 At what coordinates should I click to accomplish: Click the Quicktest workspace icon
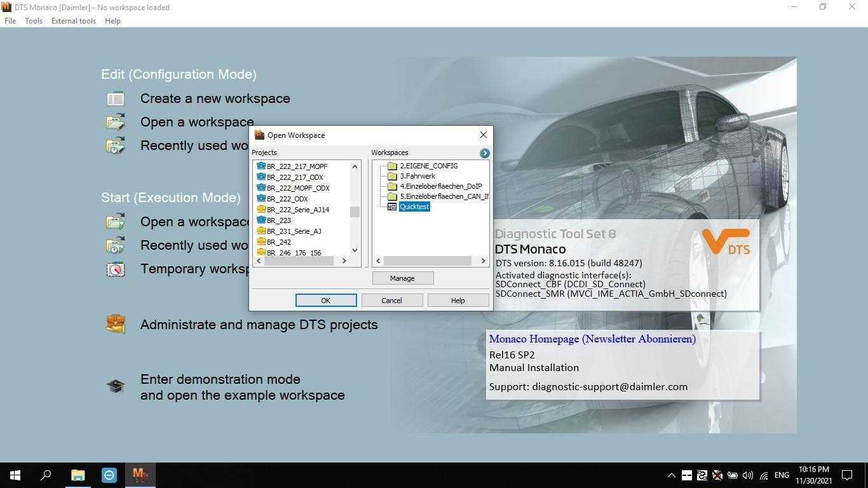pos(392,207)
